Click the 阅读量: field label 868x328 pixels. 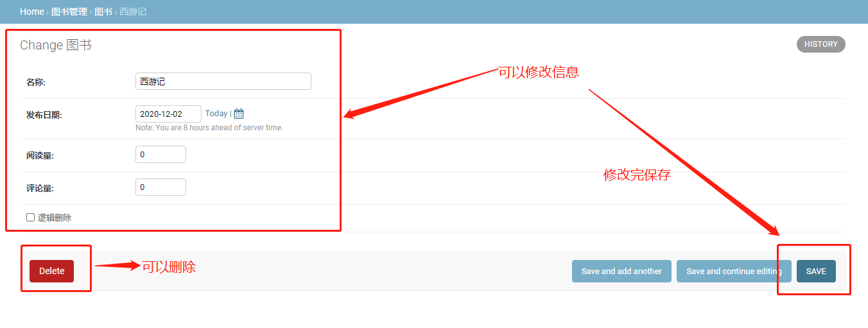[x=40, y=155]
